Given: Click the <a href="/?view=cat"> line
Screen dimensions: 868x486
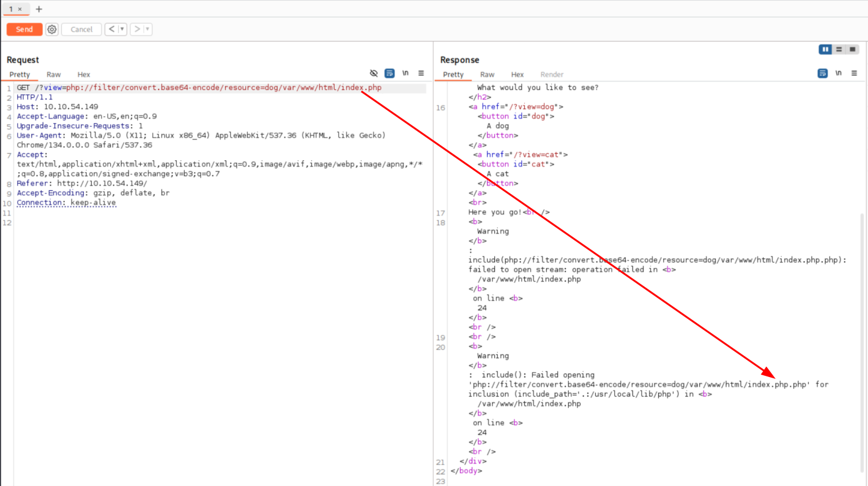Looking at the screenshot, I should point(521,155).
